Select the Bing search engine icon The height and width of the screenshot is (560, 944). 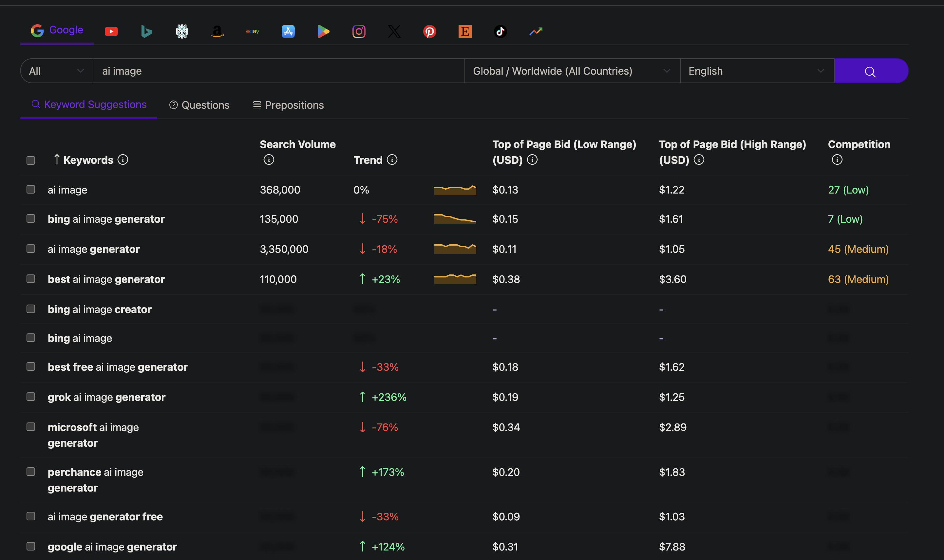(x=146, y=31)
